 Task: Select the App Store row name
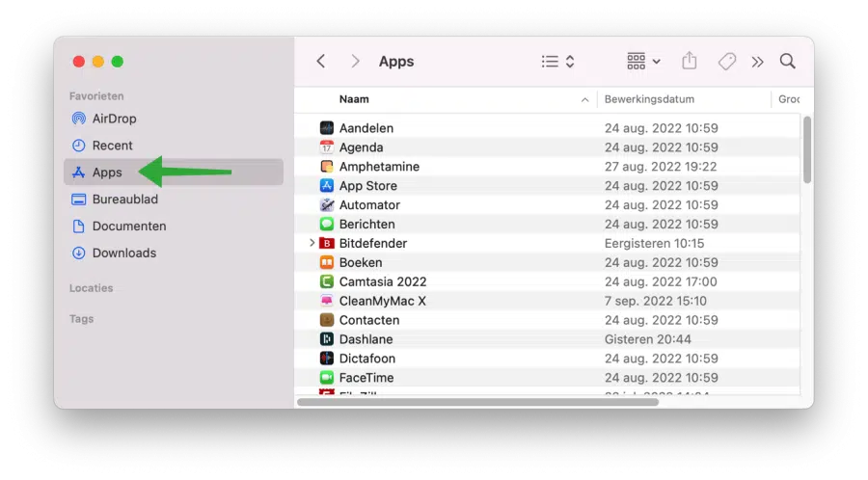367,186
